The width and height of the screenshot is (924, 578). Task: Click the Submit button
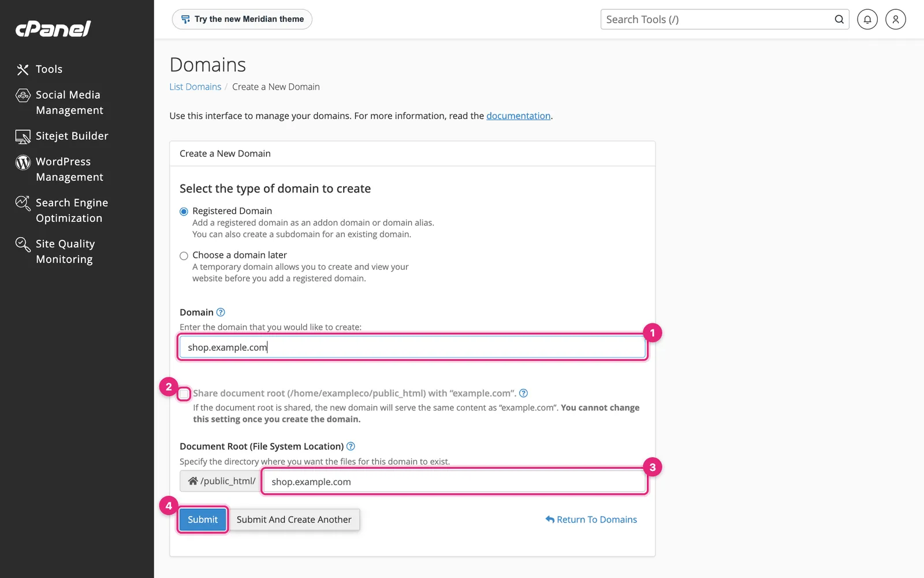click(203, 520)
